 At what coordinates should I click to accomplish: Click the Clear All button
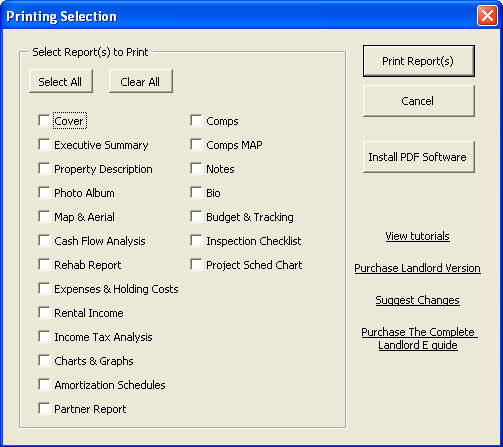coord(140,81)
